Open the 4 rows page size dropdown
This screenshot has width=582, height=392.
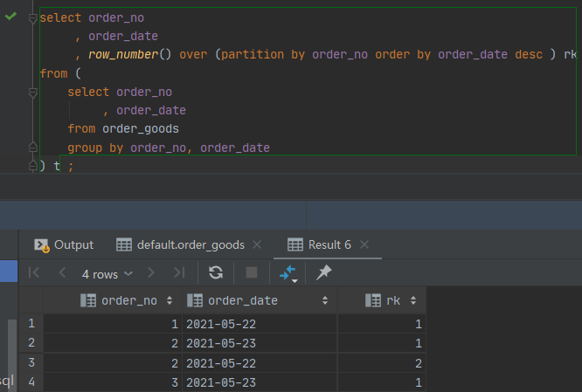[x=107, y=274]
